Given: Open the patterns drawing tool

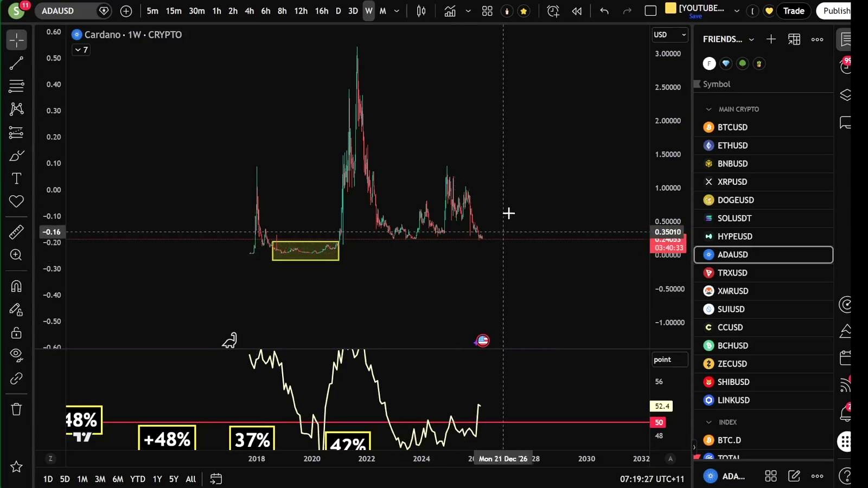Looking at the screenshot, I should [16, 109].
